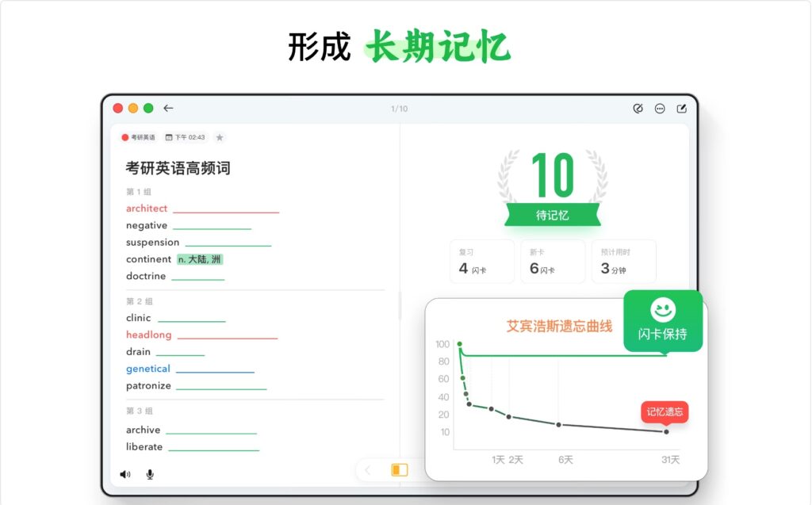The image size is (812, 505).
Task: Click the red 记忆遗忘 label on the curve
Action: click(x=664, y=411)
